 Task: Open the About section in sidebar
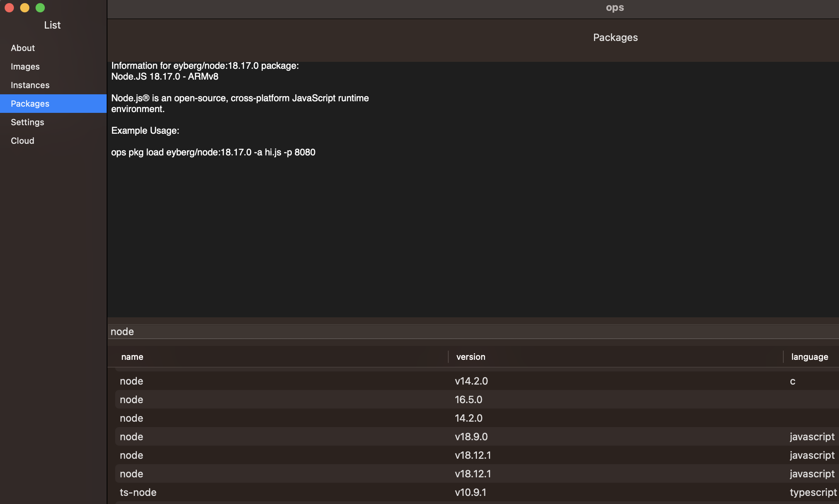point(53,48)
